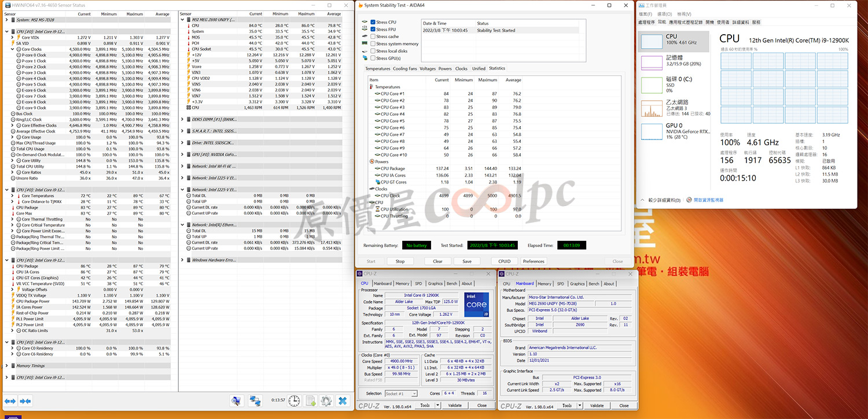Click the AIDA64 Clear button
Screen dimensions: 868x419
coord(437,261)
